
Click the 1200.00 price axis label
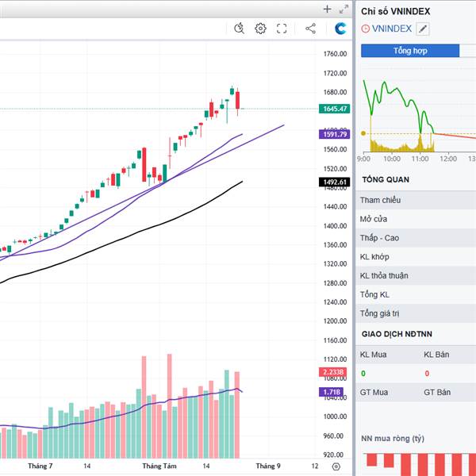[335, 321]
